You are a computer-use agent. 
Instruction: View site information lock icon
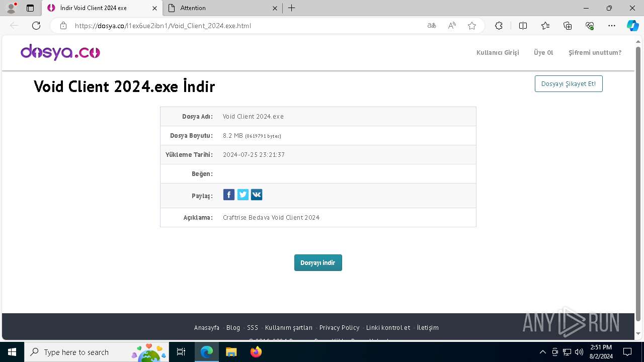pos(63,26)
